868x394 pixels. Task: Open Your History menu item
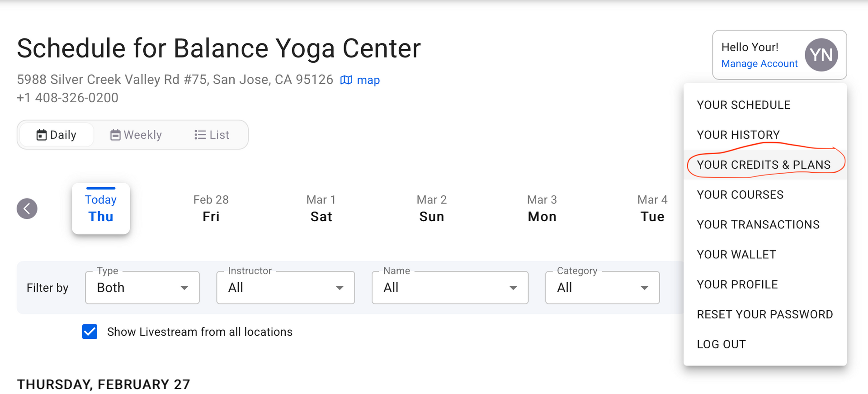point(765,135)
